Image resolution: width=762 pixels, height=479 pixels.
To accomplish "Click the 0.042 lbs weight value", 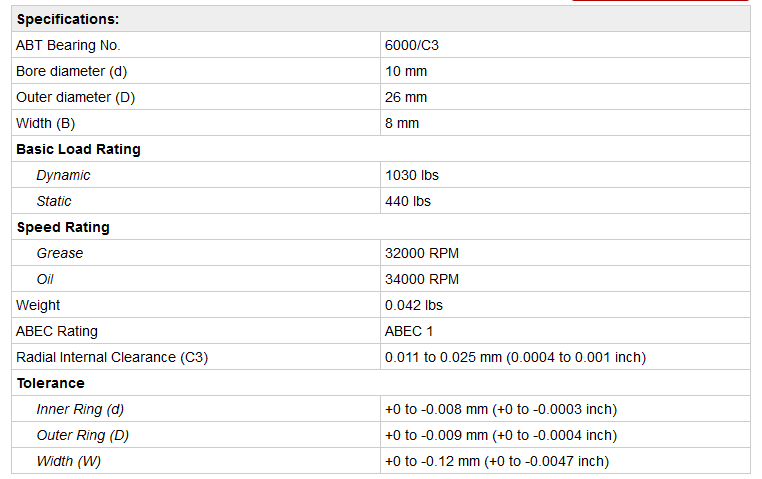I will pyautogui.click(x=414, y=305).
